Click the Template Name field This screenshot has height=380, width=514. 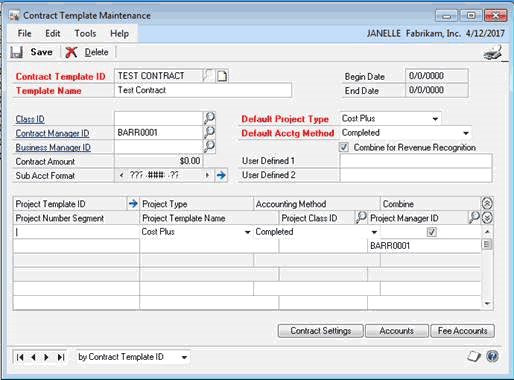tap(203, 90)
